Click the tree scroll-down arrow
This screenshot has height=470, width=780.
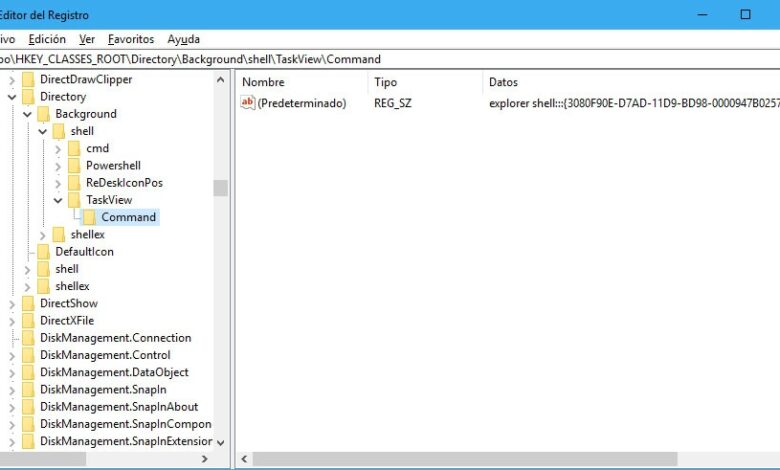pos(220,442)
